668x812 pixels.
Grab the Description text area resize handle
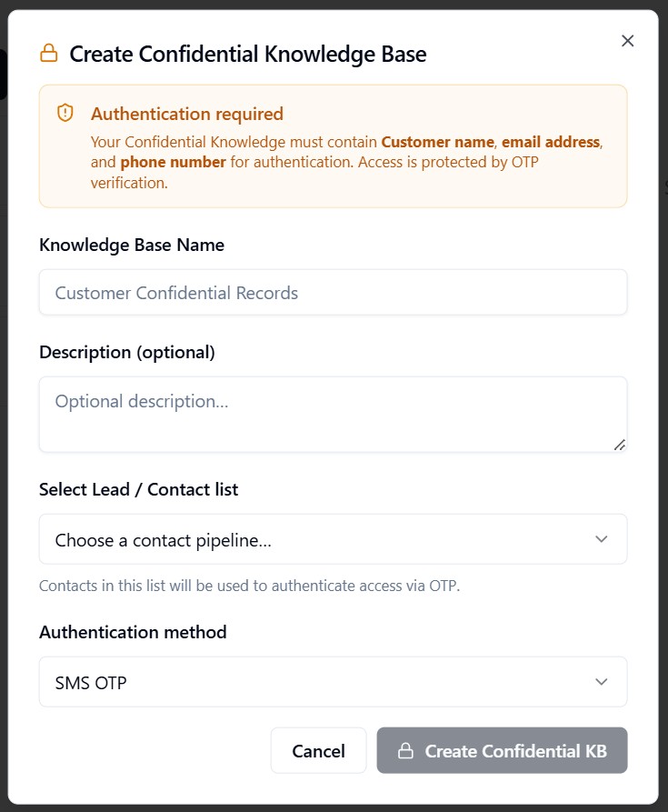click(620, 445)
